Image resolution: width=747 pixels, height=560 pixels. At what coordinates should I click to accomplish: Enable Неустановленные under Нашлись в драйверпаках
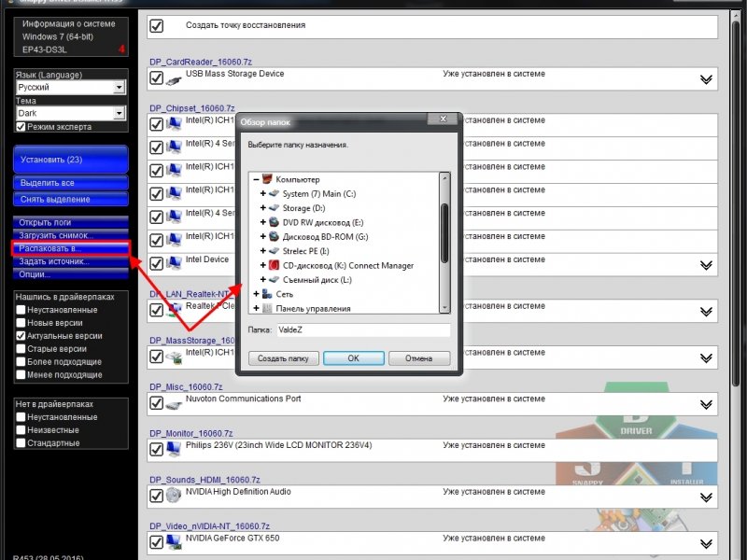pyautogui.click(x=21, y=310)
